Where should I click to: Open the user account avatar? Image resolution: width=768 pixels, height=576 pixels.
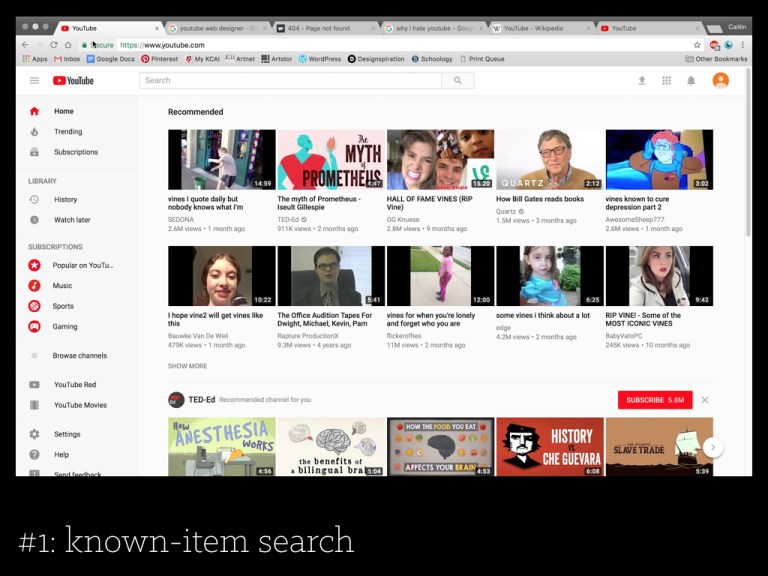point(720,80)
